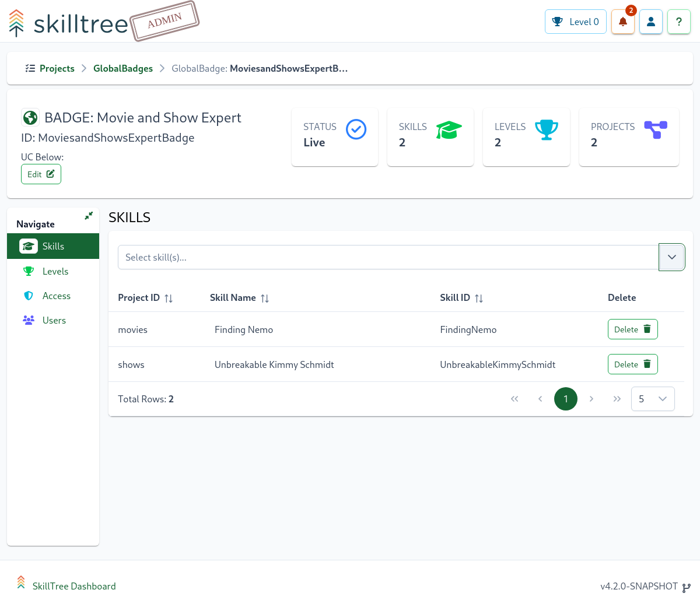Open the notifications bell

point(622,22)
